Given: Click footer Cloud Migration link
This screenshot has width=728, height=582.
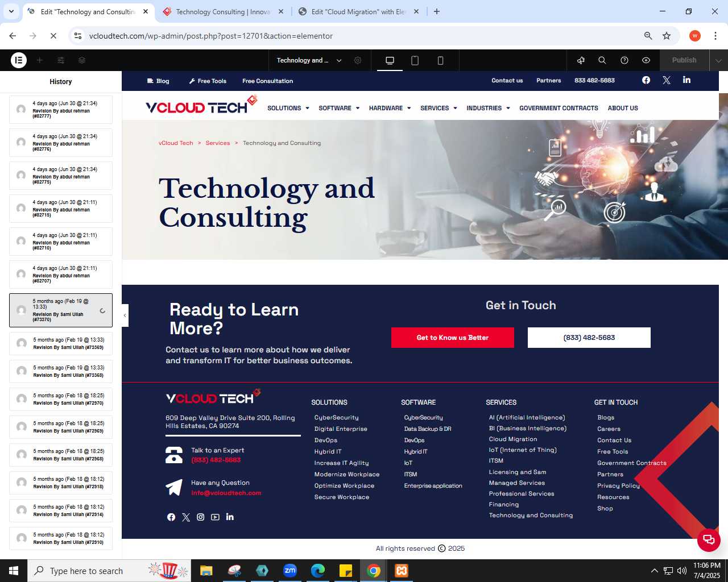Looking at the screenshot, I should [513, 439].
